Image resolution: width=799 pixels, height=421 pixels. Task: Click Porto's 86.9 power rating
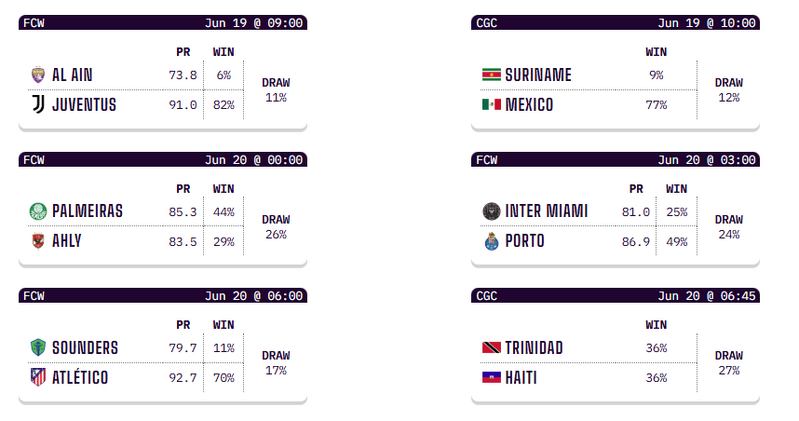pos(636,242)
